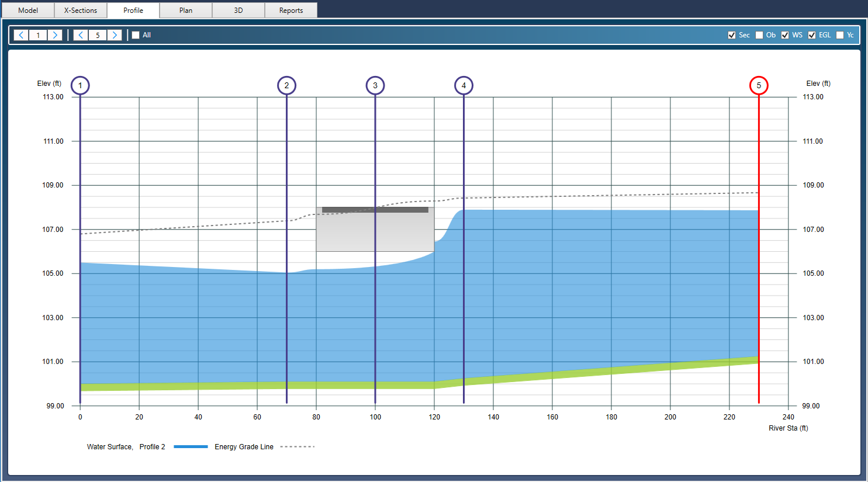The width and height of the screenshot is (868, 482).
Task: Select the red cross-section marker 5
Action: pyautogui.click(x=758, y=85)
